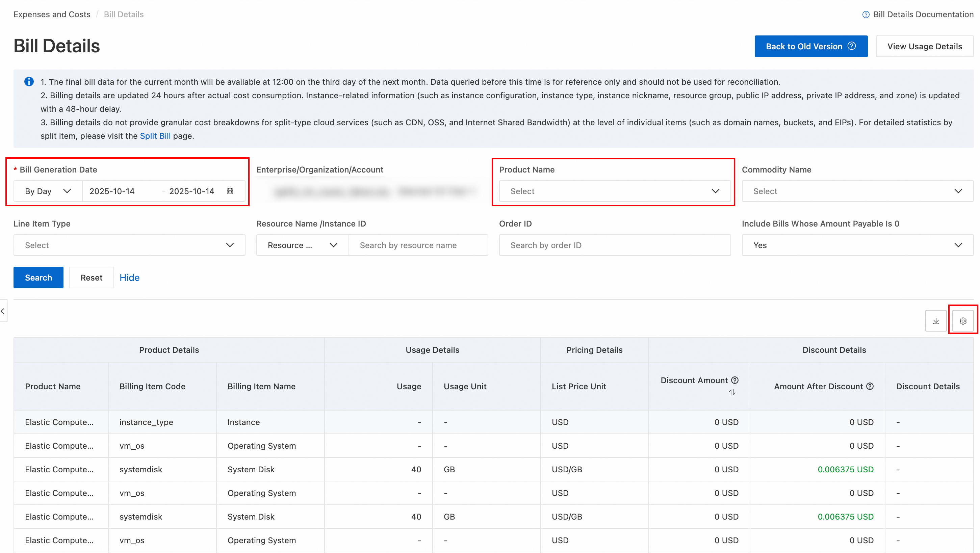This screenshot has width=980, height=553.
Task: Click the download bill export icon
Action: (935, 321)
